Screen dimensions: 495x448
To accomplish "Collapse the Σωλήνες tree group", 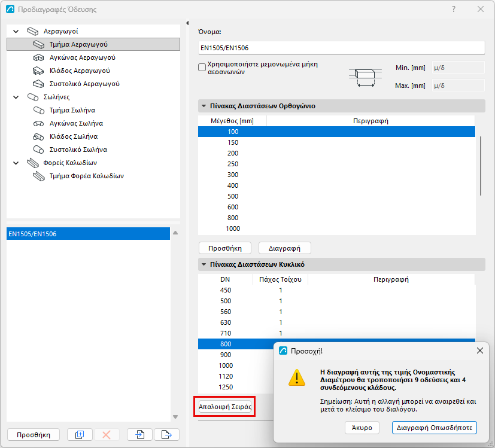I will [16, 97].
